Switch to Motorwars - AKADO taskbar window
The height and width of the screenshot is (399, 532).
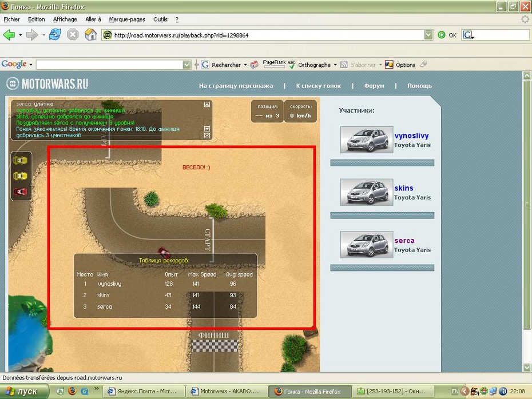click(x=227, y=391)
